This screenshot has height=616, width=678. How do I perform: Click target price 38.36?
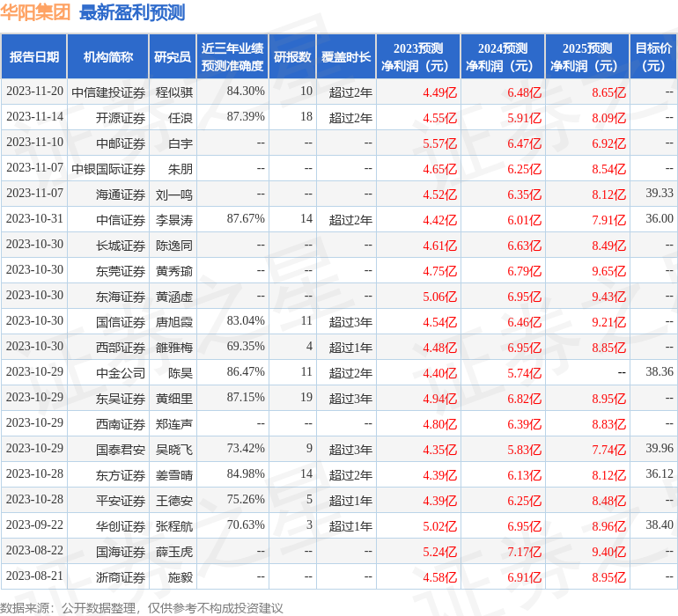point(660,371)
